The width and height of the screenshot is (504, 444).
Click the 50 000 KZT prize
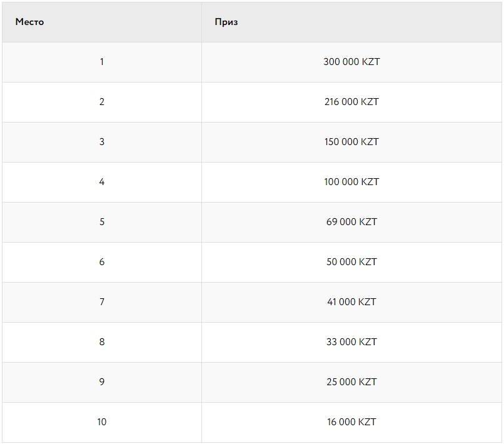[351, 262]
